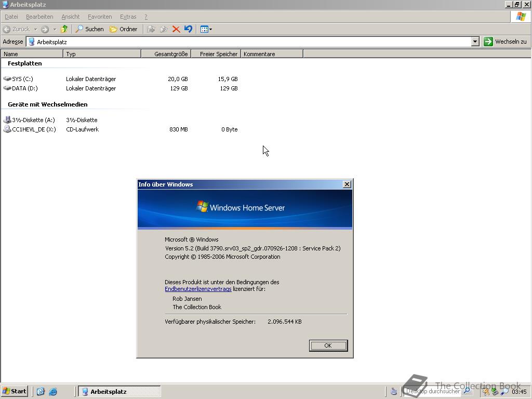Sort by the Typ column header

tap(102, 54)
